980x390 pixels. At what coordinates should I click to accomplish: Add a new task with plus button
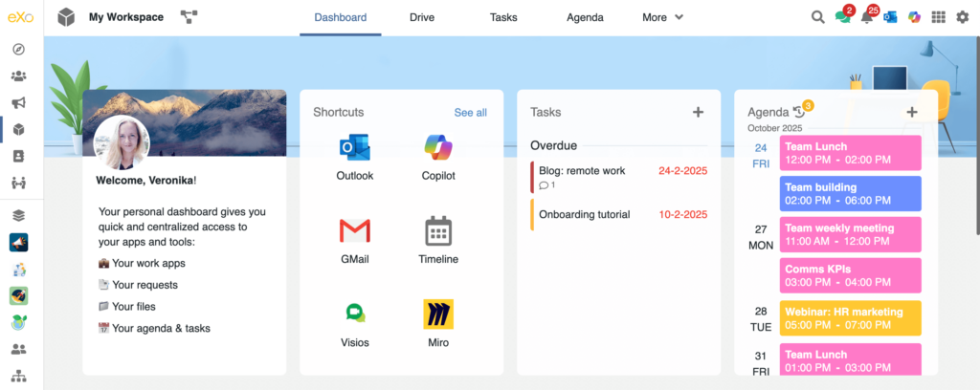pyautogui.click(x=698, y=113)
